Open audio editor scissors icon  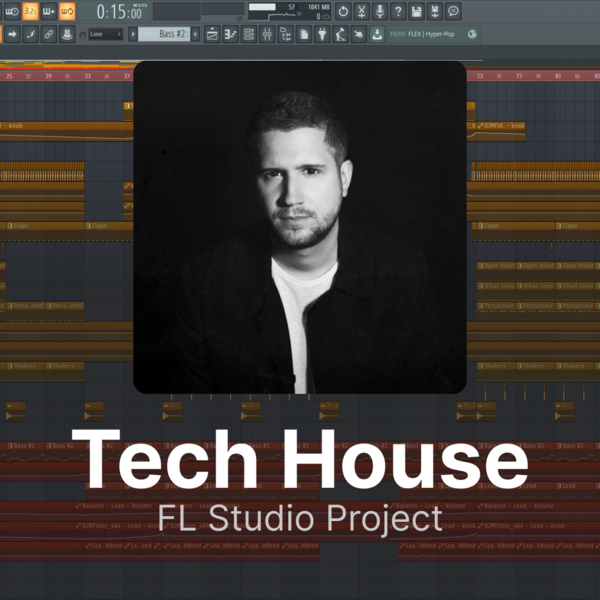point(362,11)
